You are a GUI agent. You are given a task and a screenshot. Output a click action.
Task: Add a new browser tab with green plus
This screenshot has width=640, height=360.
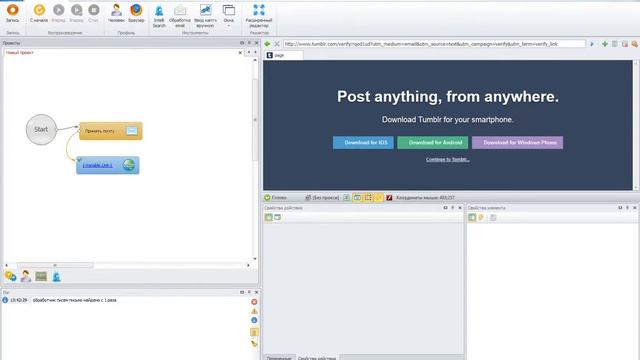click(x=605, y=44)
